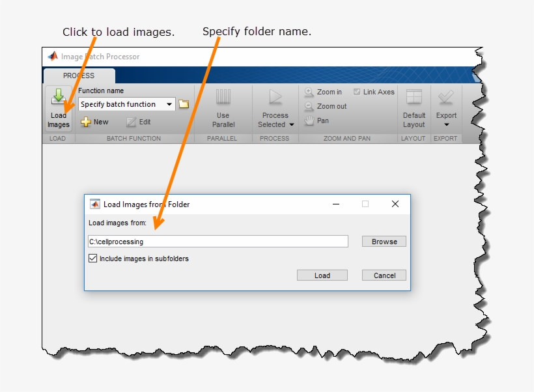Open folder browser icon next to function name
Viewport: 534px width, 392px height.
pos(184,104)
